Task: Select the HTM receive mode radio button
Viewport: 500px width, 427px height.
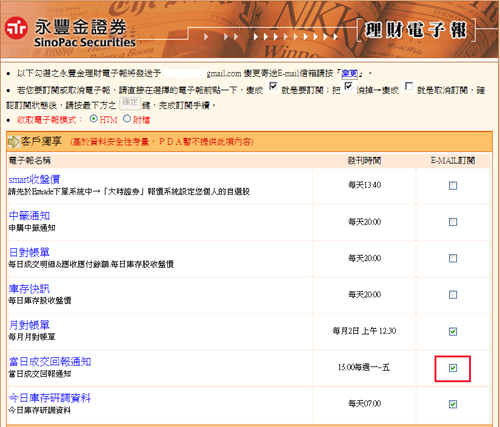Action: tap(94, 119)
